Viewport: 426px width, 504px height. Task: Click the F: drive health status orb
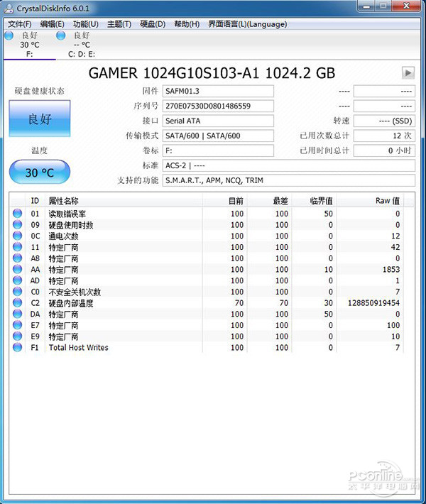(x=9, y=35)
